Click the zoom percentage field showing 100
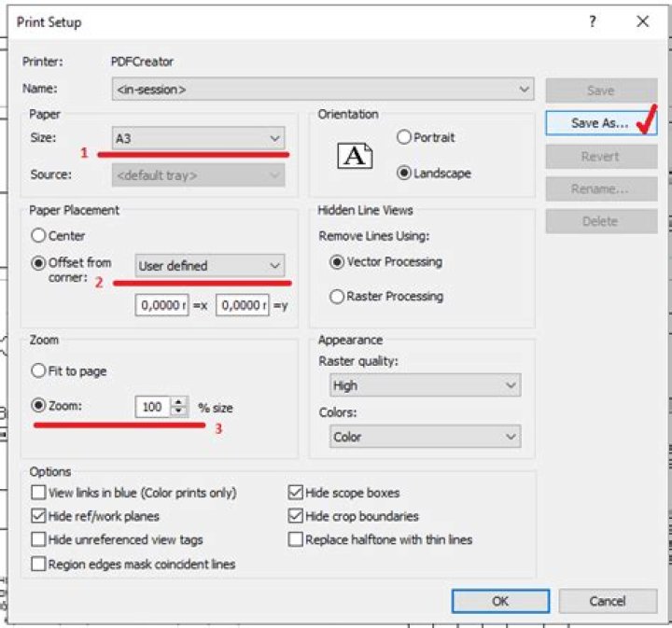Image resolution: width=672 pixels, height=628 pixels. click(152, 407)
